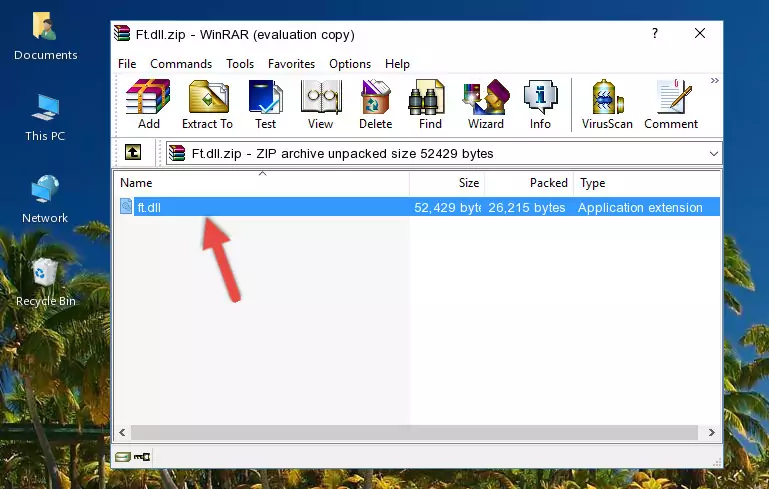Click the question mark help button
769x489 pixels.
pos(655,33)
